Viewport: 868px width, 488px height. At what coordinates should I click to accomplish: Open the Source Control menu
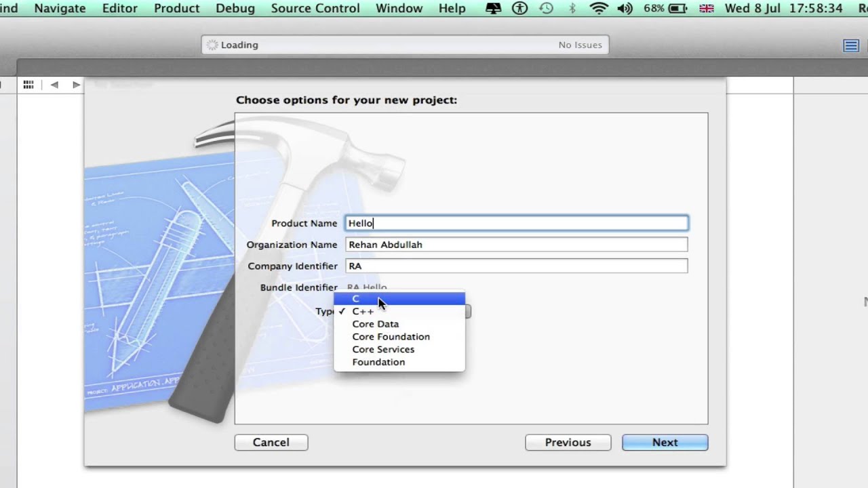pos(315,8)
